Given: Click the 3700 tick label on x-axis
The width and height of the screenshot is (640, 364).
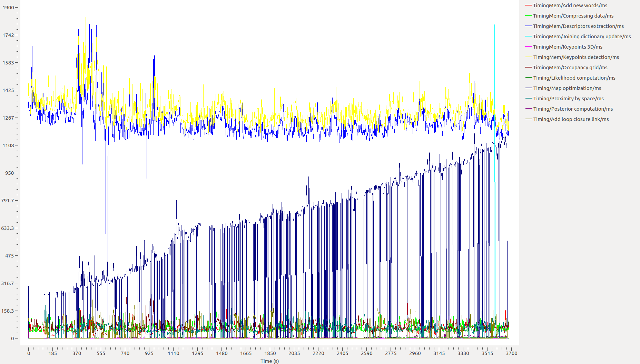Looking at the screenshot, I should [x=511, y=353].
